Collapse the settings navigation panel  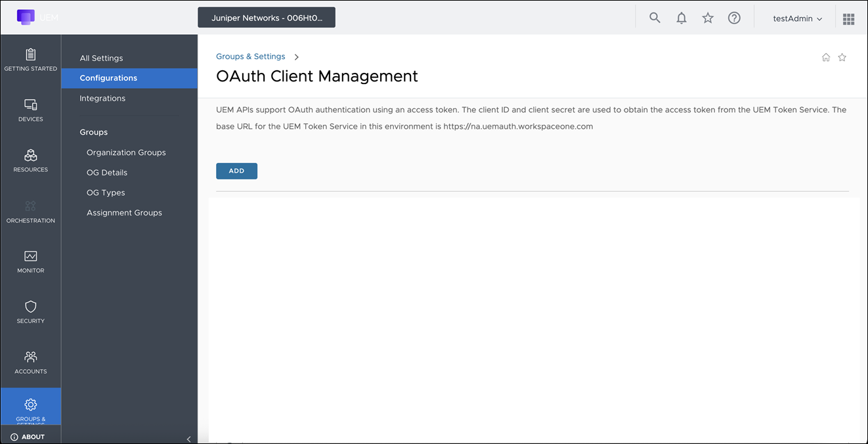tap(189, 439)
